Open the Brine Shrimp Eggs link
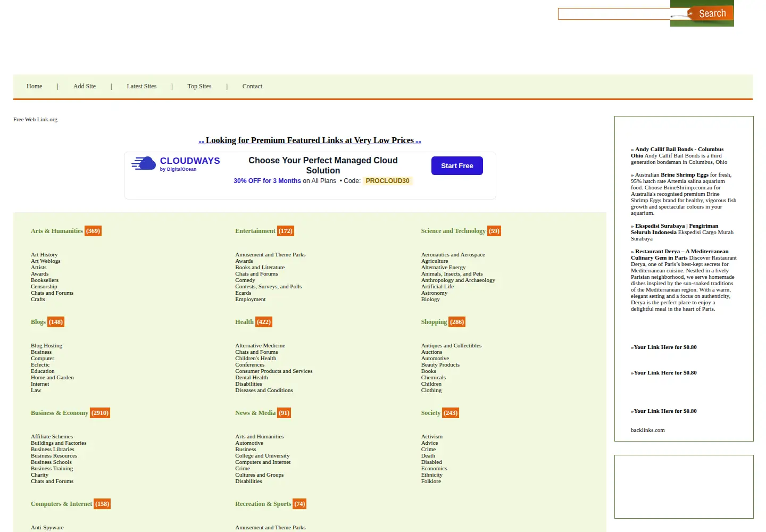 [x=685, y=175]
